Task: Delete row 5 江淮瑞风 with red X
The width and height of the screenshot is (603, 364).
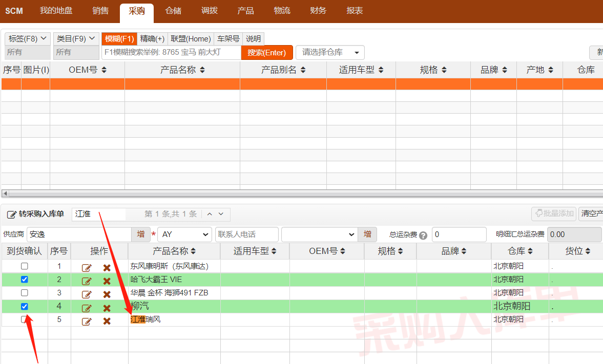Action: 107,321
